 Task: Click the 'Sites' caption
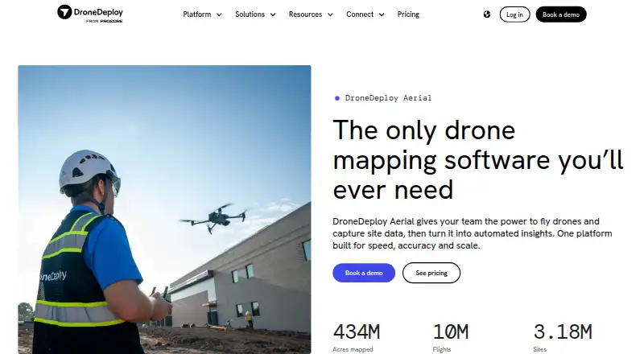tap(539, 349)
